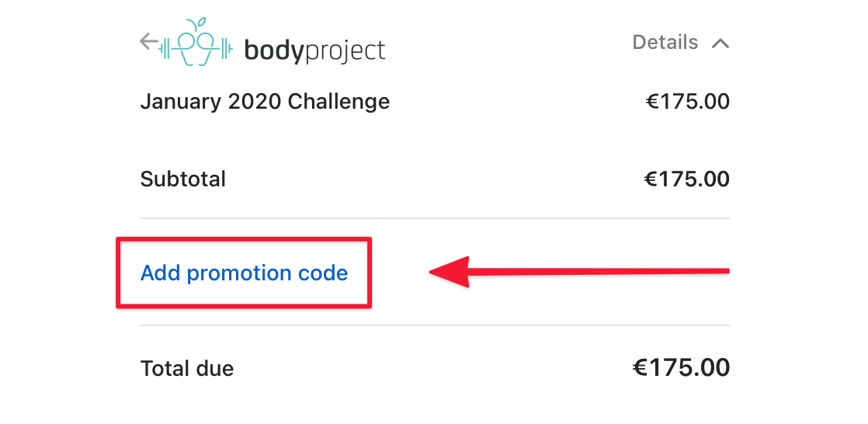Click the red arrow's long tail line

[x=599, y=271]
